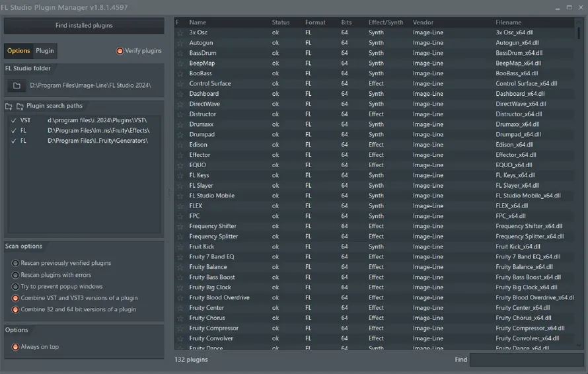Image resolution: width=588 pixels, height=374 pixels.
Task: Select the Fruity 7 Band EQ row name
Action: click(x=211, y=256)
